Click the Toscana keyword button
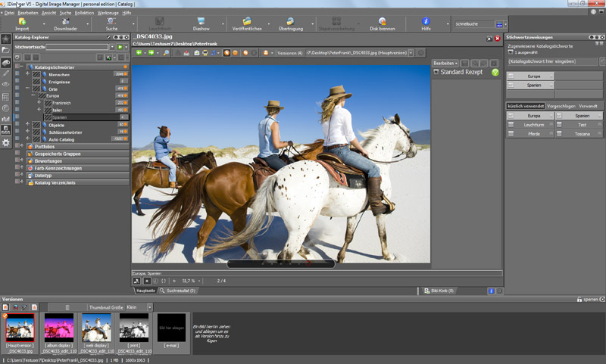 (x=582, y=133)
